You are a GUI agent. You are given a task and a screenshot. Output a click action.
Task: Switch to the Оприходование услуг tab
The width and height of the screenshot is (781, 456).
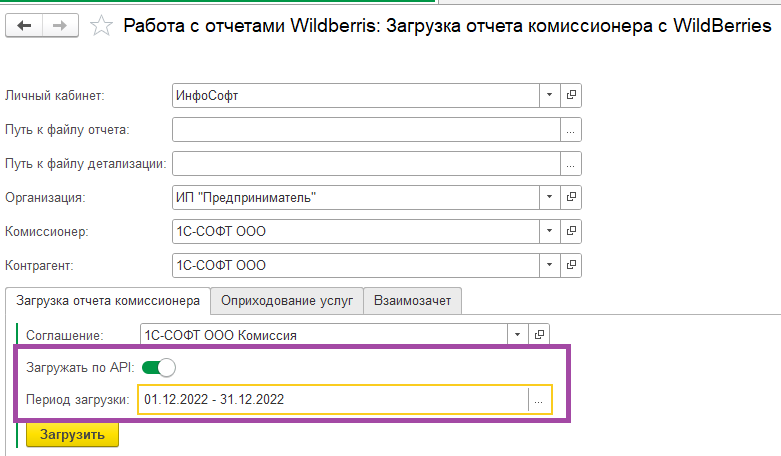tap(287, 301)
